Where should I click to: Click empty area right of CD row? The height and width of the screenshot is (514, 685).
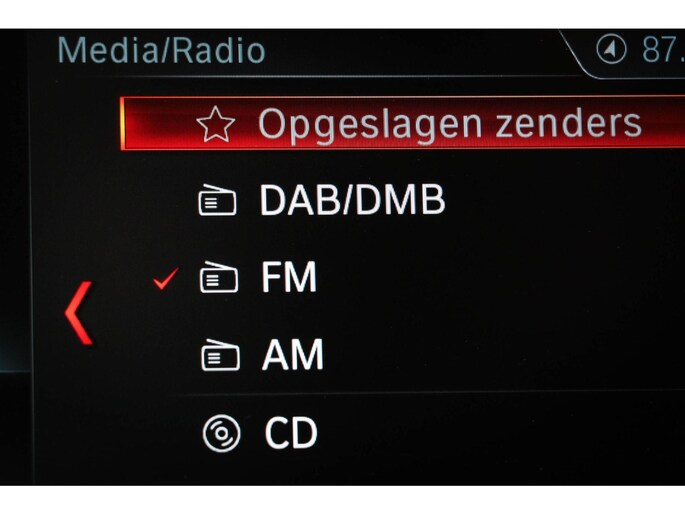point(501,433)
